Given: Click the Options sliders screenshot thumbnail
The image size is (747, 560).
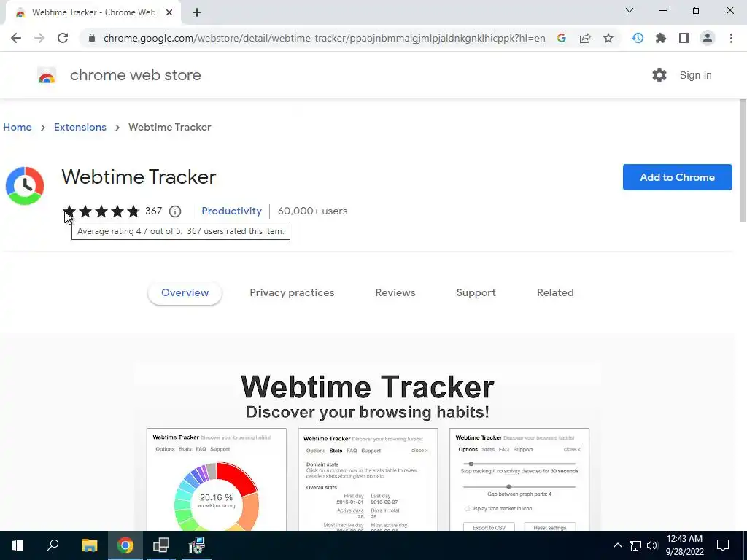Looking at the screenshot, I should (519, 480).
